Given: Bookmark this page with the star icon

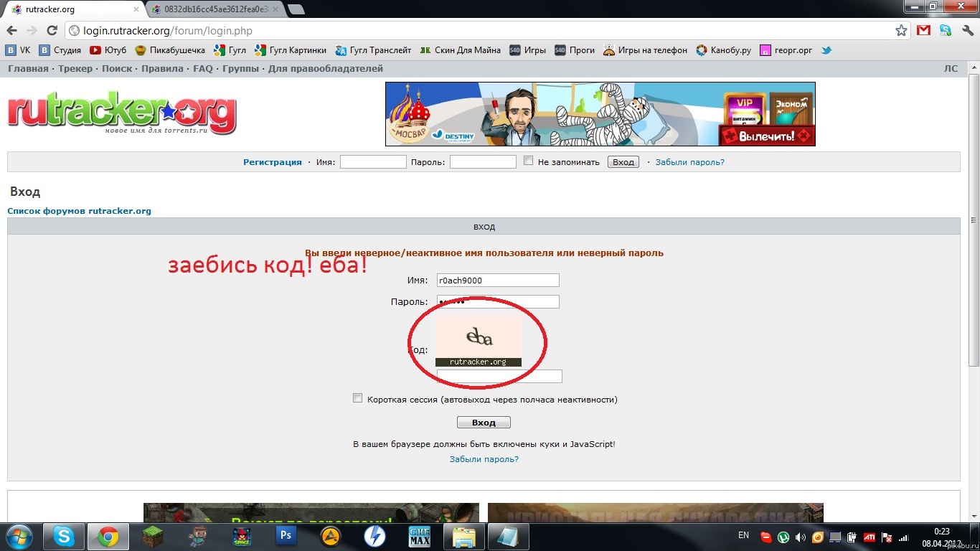Looking at the screenshot, I should 901,31.
